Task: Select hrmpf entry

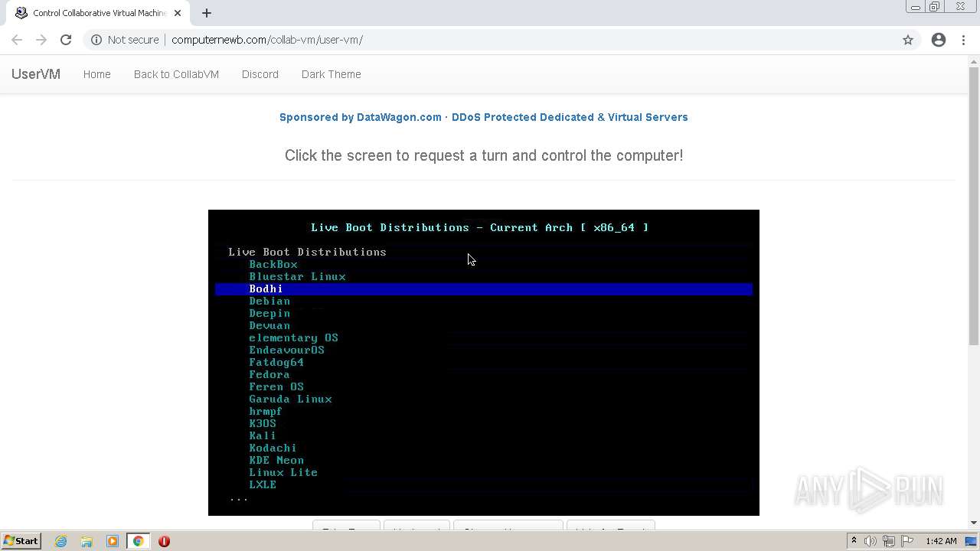Action: coord(266,411)
